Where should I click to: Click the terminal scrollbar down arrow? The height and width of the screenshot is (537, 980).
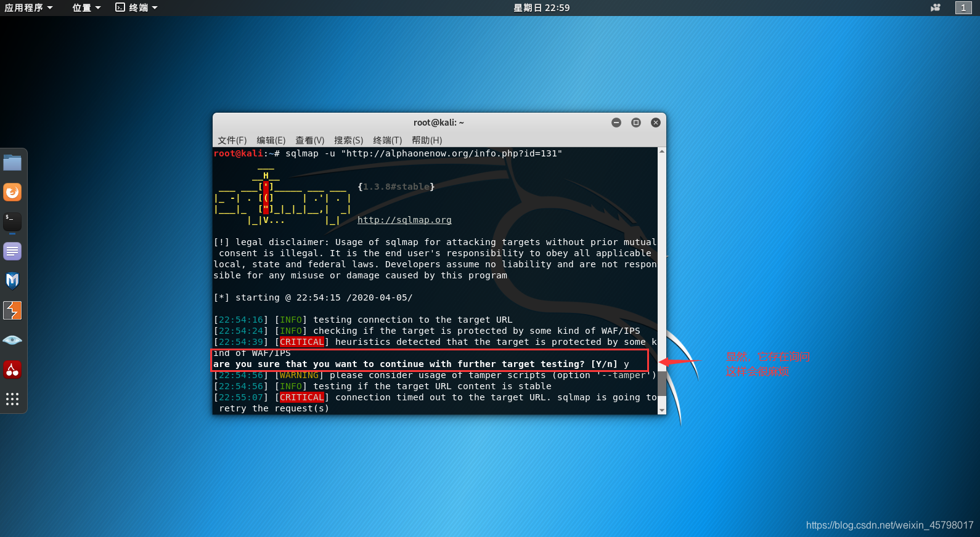click(662, 410)
